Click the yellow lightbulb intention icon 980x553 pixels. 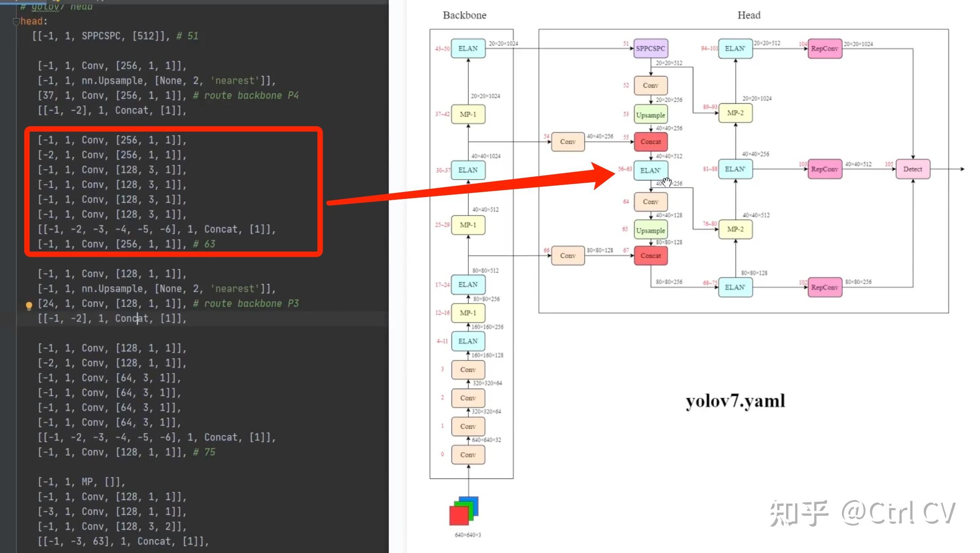click(x=29, y=306)
